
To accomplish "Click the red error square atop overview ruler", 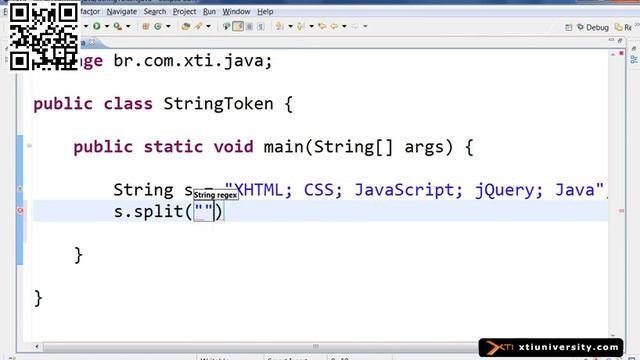I will 621,53.
